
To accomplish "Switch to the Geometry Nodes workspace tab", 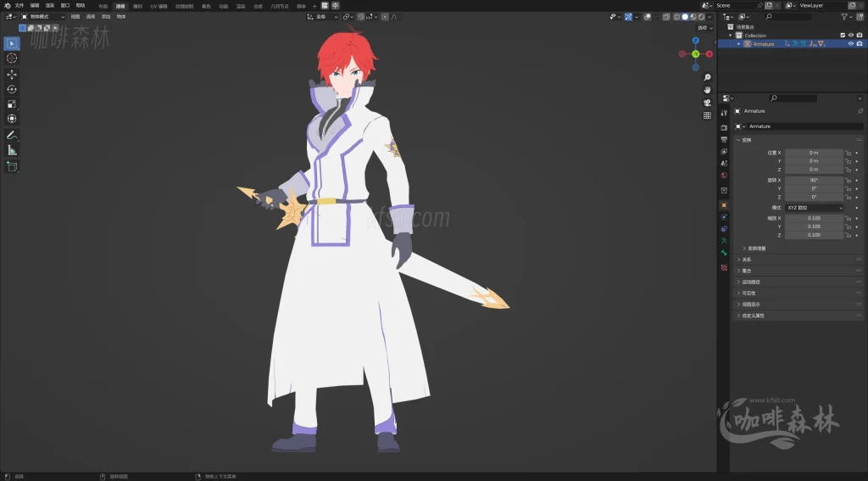I will [280, 6].
